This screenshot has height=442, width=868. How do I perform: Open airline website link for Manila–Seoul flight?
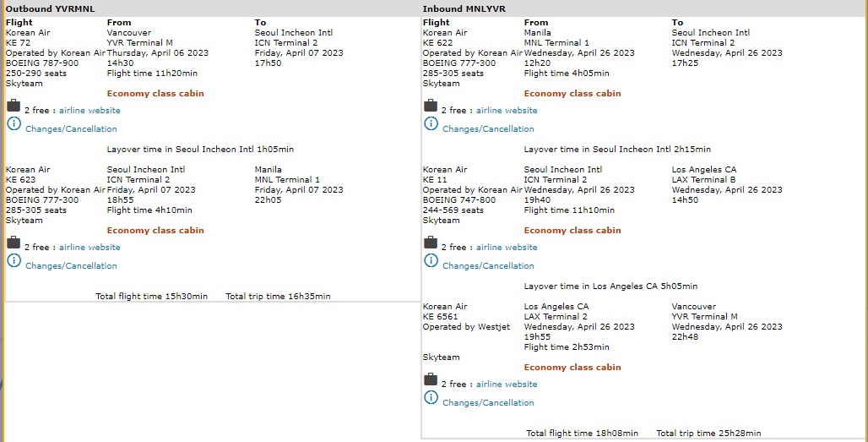[x=507, y=111]
